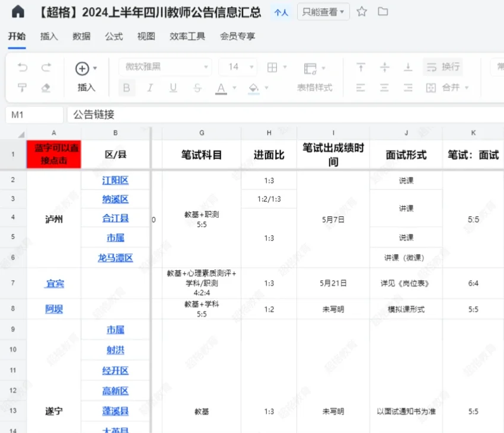Select the format painter tool
This screenshot has width=504, height=433.
23,87
